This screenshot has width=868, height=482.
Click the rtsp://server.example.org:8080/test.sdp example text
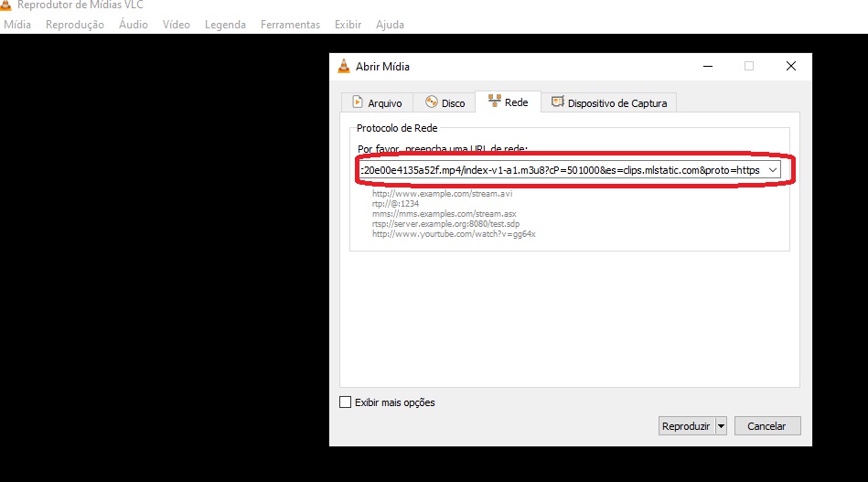[445, 223]
